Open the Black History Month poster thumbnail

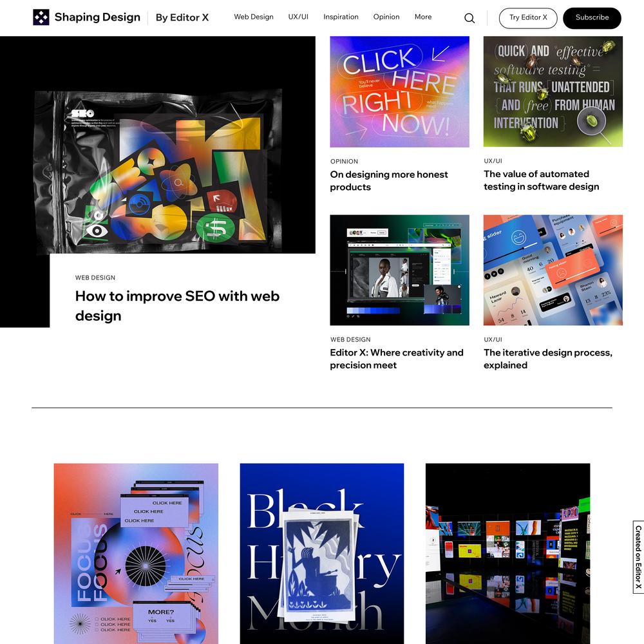[321, 553]
